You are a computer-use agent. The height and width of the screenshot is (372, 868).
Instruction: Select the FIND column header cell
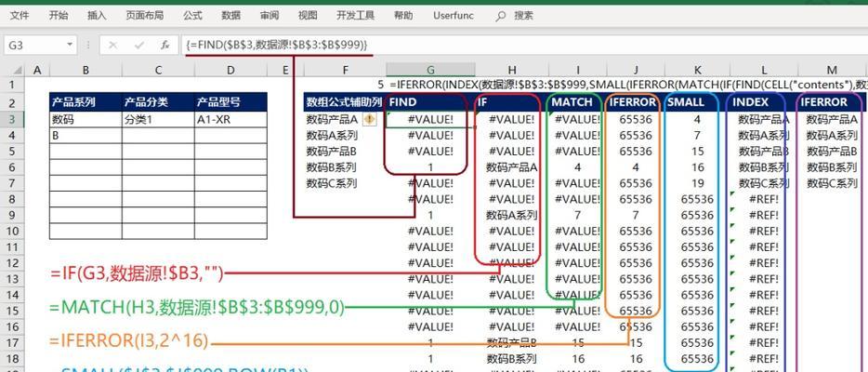(x=430, y=102)
